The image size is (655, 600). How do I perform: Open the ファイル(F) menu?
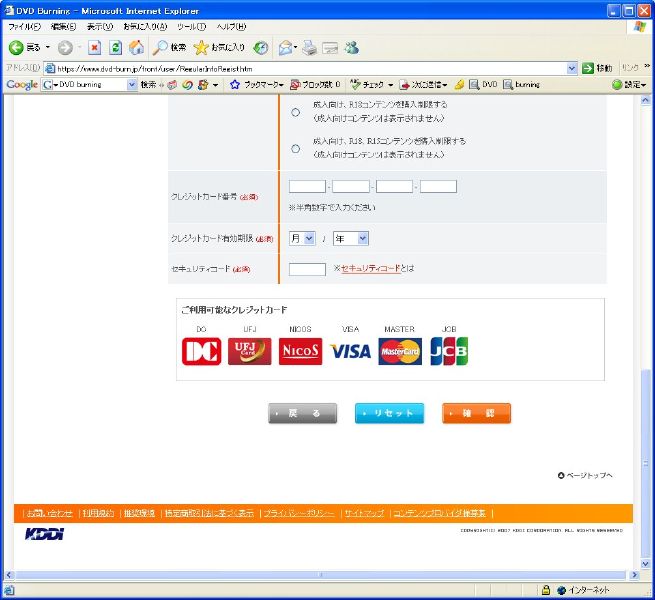(24, 27)
